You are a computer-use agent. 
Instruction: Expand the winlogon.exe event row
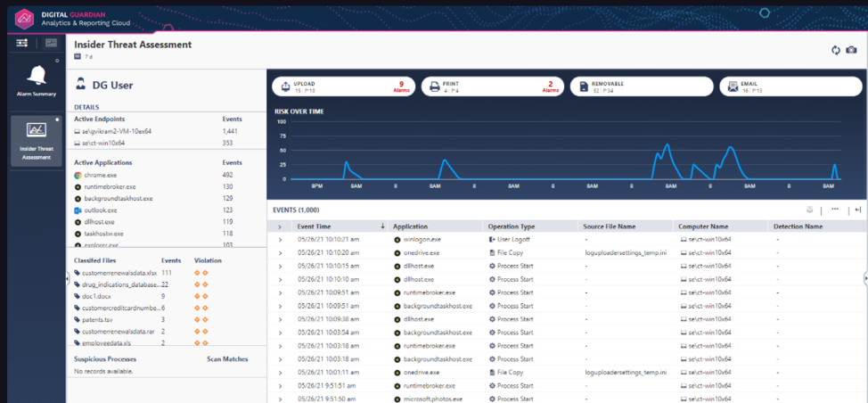(x=280, y=240)
